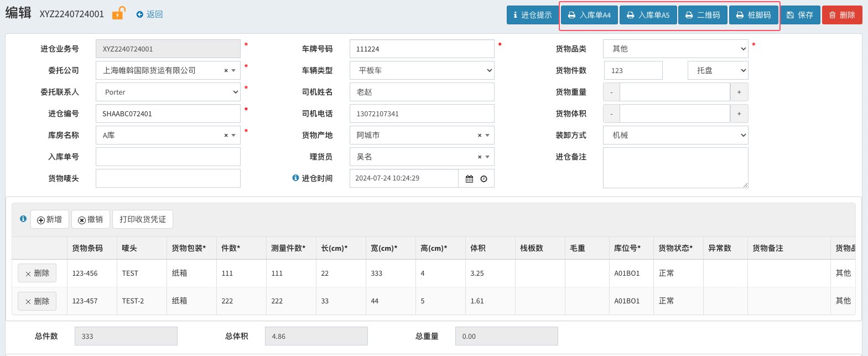Click into the 进仓备注 text area
The width and height of the screenshot is (868, 356).
pos(675,167)
